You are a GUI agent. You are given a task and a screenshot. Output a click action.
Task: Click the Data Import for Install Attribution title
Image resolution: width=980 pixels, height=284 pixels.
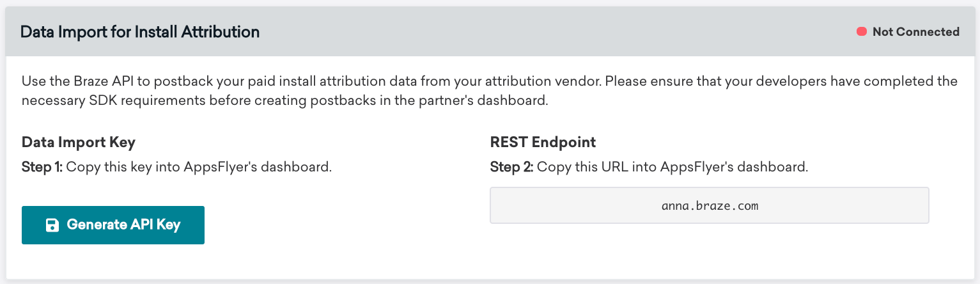click(140, 32)
